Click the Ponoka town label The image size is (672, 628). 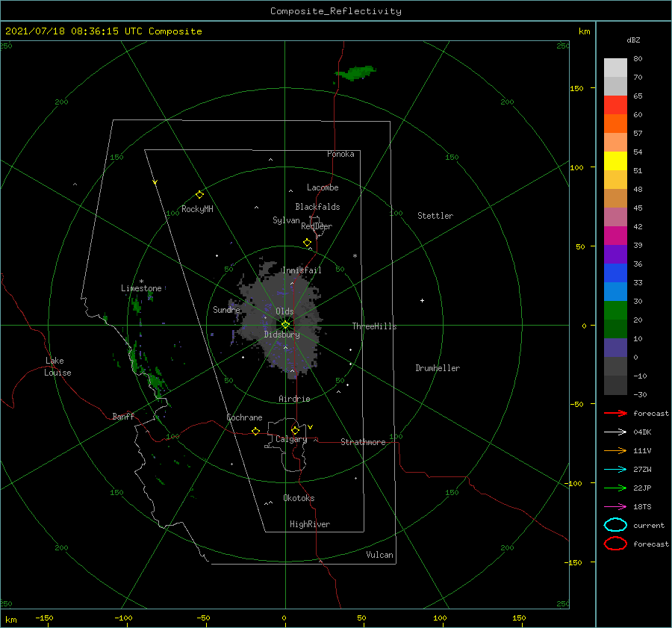(x=340, y=154)
